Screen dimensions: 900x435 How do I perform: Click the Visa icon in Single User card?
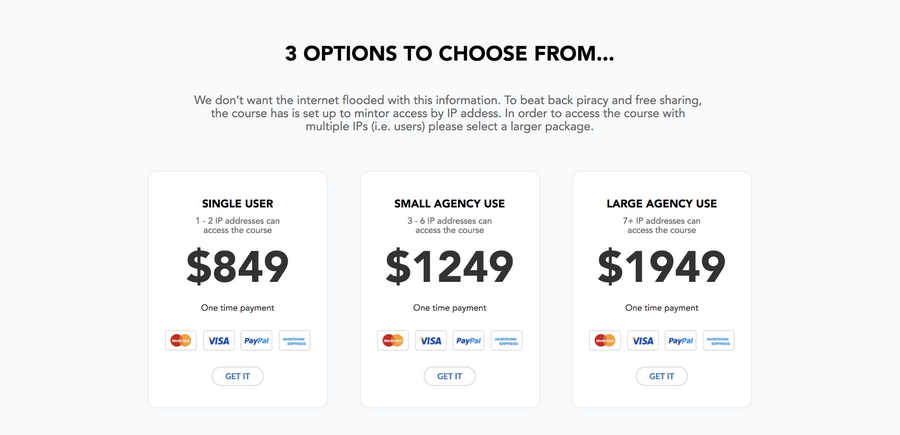(219, 340)
